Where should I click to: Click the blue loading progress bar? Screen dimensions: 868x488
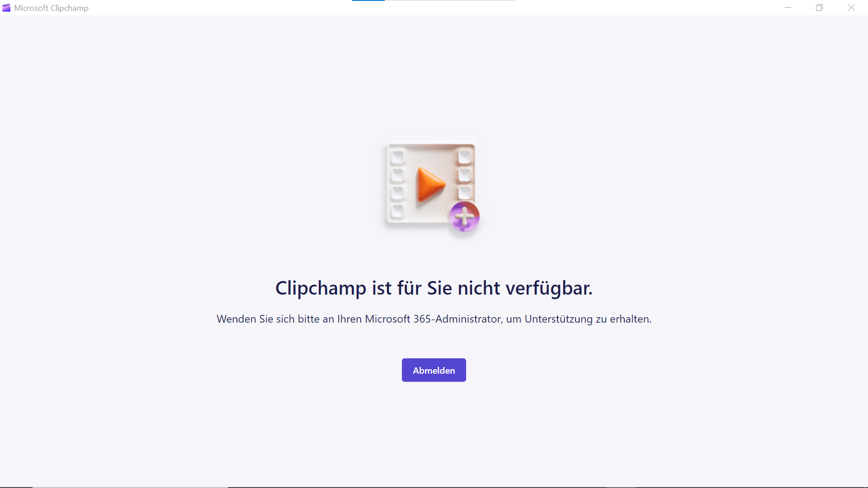click(368, 0)
